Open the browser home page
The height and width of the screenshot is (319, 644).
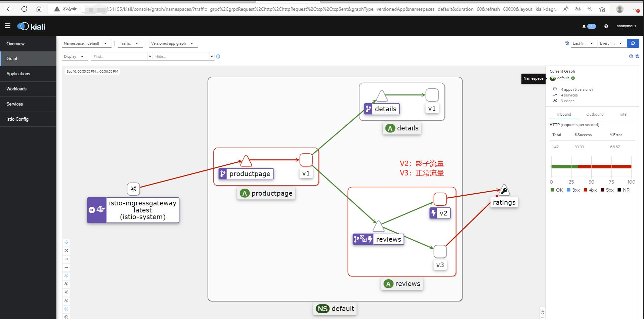[x=39, y=9]
